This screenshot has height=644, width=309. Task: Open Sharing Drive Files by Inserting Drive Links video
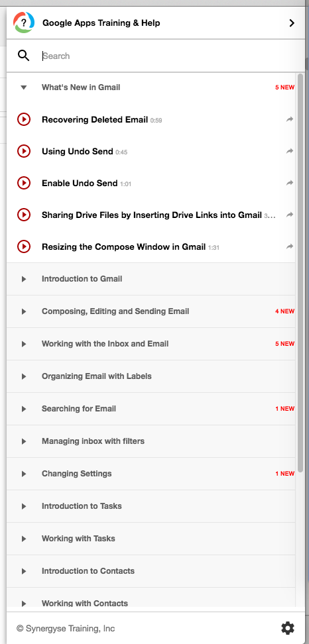(x=152, y=215)
